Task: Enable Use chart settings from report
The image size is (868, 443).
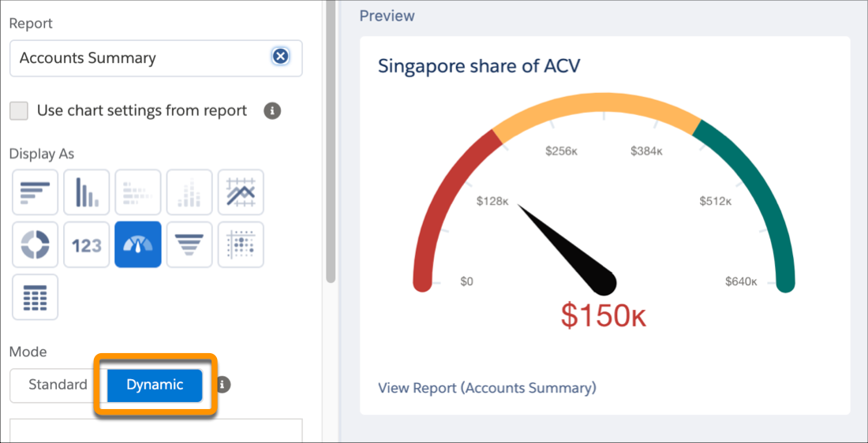Action: point(19,111)
